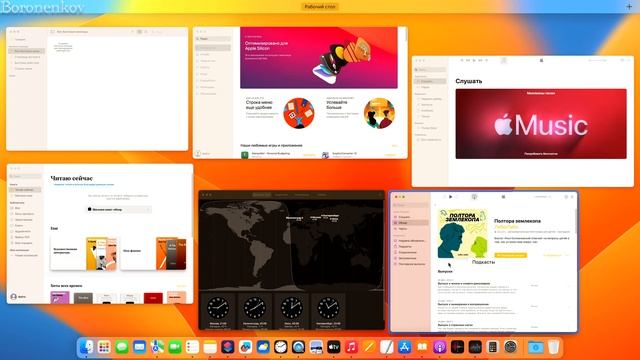640x360 pixels.
Task: Launch FaceTime from the Dock
Action: pos(175,347)
